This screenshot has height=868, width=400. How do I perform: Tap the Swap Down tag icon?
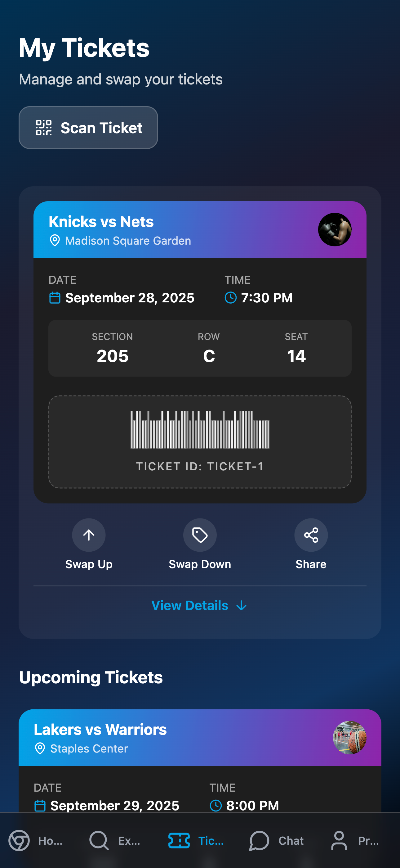200,535
